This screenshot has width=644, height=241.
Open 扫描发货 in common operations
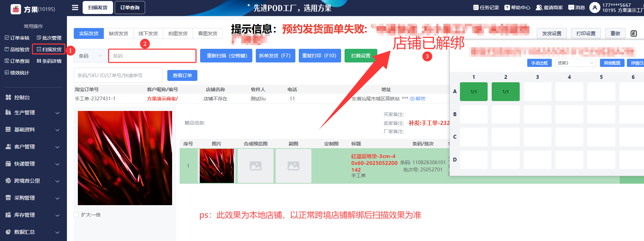49,49
